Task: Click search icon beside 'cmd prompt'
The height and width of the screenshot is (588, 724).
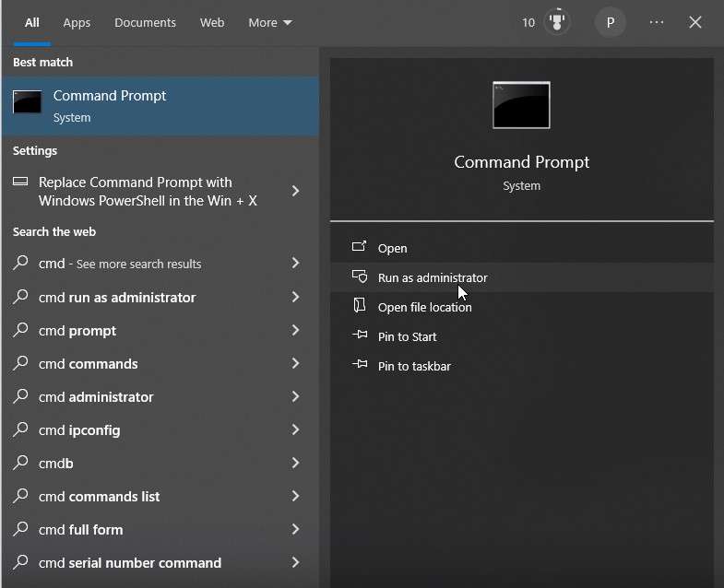Action: coord(20,330)
